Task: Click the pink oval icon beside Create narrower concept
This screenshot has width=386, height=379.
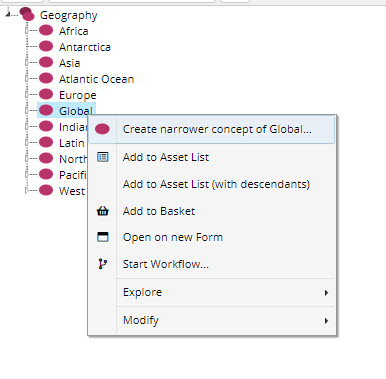Action: pyautogui.click(x=102, y=129)
